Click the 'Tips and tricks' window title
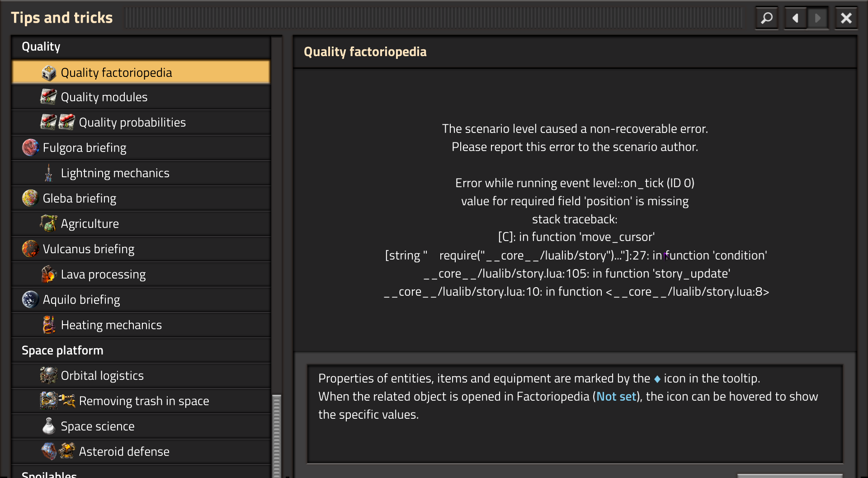Viewport: 868px width, 478px height. pos(62,18)
